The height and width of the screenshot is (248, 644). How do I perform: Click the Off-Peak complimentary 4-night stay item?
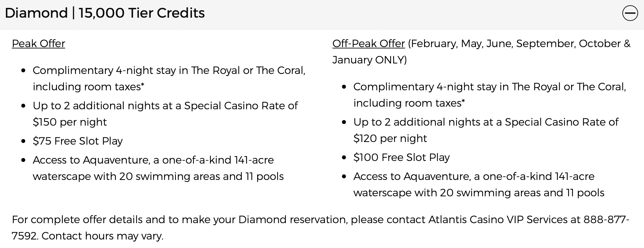tap(490, 95)
